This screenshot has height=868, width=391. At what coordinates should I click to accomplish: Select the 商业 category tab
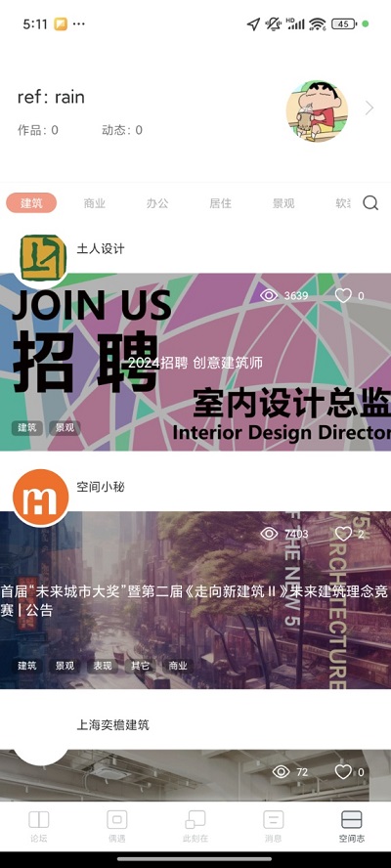[x=95, y=203]
